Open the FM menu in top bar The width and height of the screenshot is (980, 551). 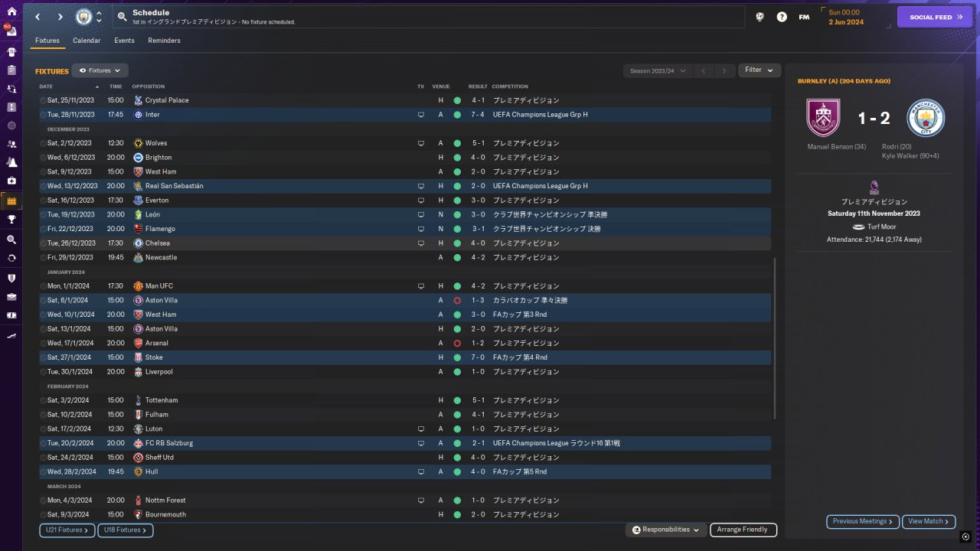pos(804,17)
